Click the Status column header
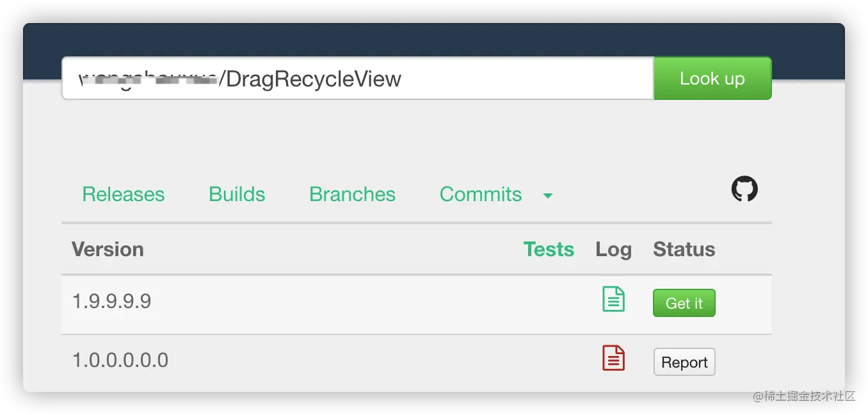The width and height of the screenshot is (868, 415). coord(684,249)
